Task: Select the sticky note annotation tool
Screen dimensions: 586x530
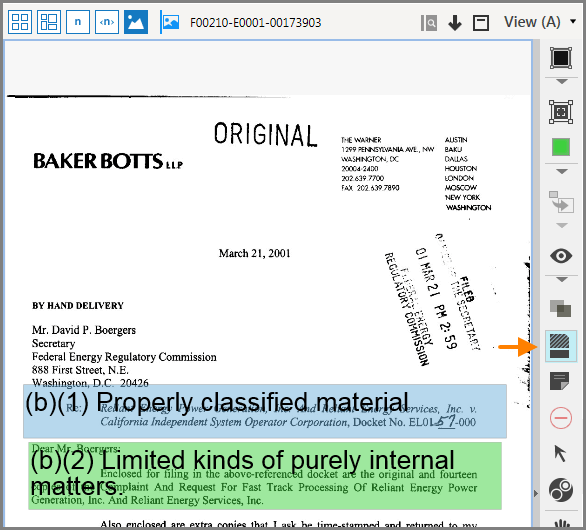Action: tap(559, 381)
